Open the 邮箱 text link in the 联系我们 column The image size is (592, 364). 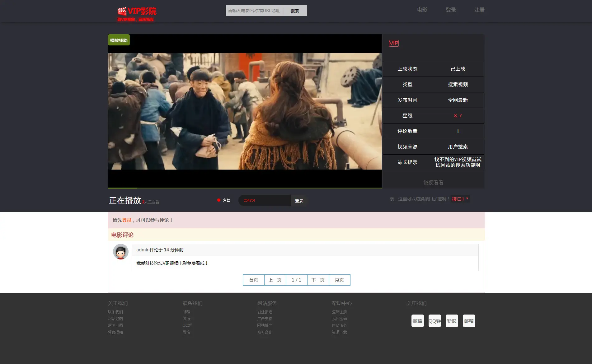[x=186, y=312]
